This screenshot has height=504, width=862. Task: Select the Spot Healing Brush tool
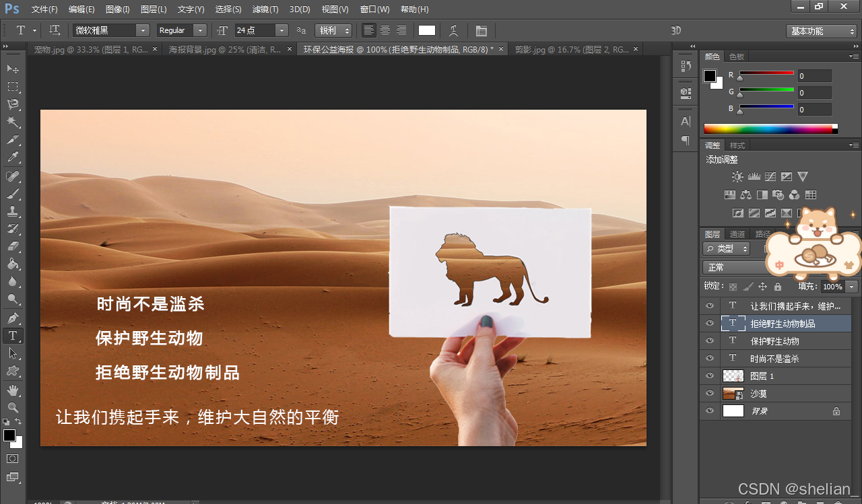pos(13,176)
